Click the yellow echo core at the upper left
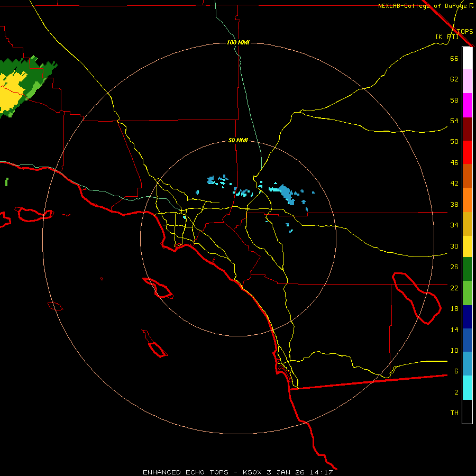This screenshot has height=476, width=476. pos(12,92)
